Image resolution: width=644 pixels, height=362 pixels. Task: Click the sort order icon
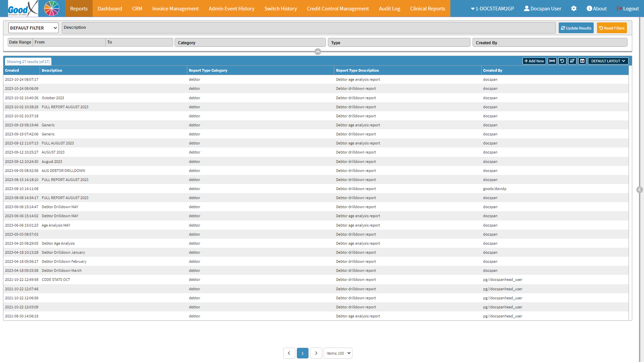tap(572, 61)
